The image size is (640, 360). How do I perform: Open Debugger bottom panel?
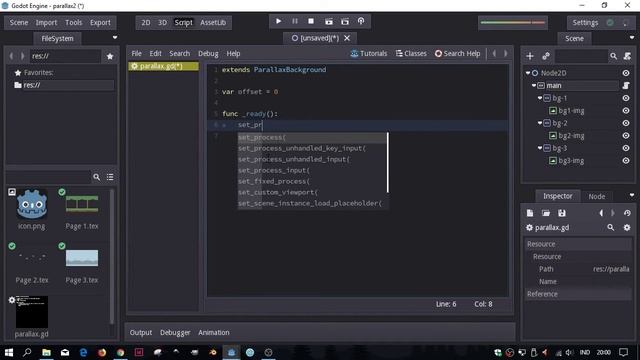point(175,332)
